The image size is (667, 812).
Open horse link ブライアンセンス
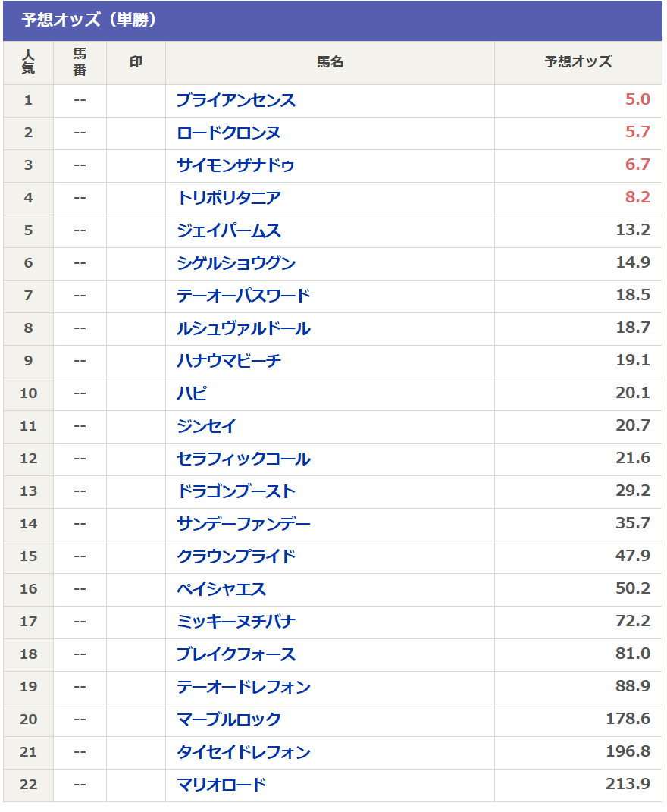pyautogui.click(x=236, y=100)
